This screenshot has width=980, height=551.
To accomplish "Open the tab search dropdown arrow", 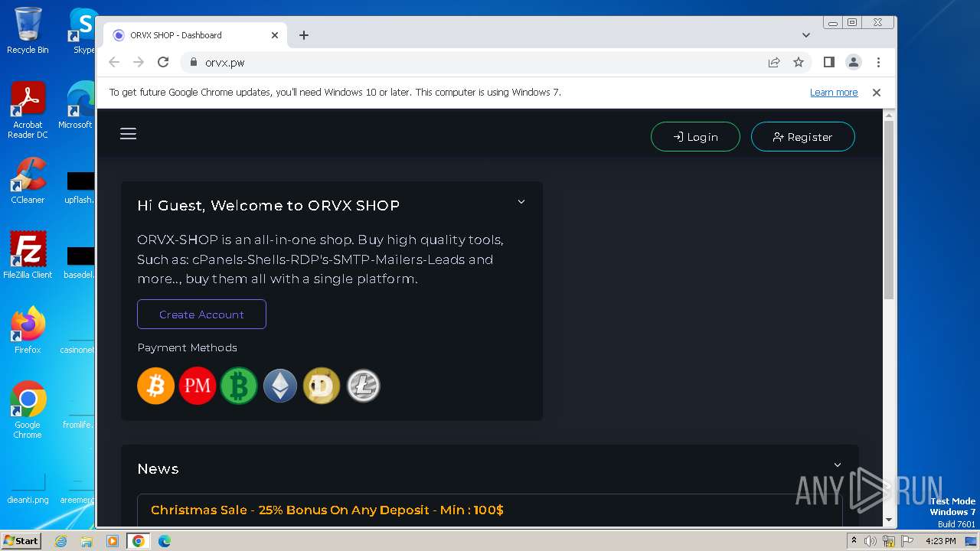I will coord(806,35).
